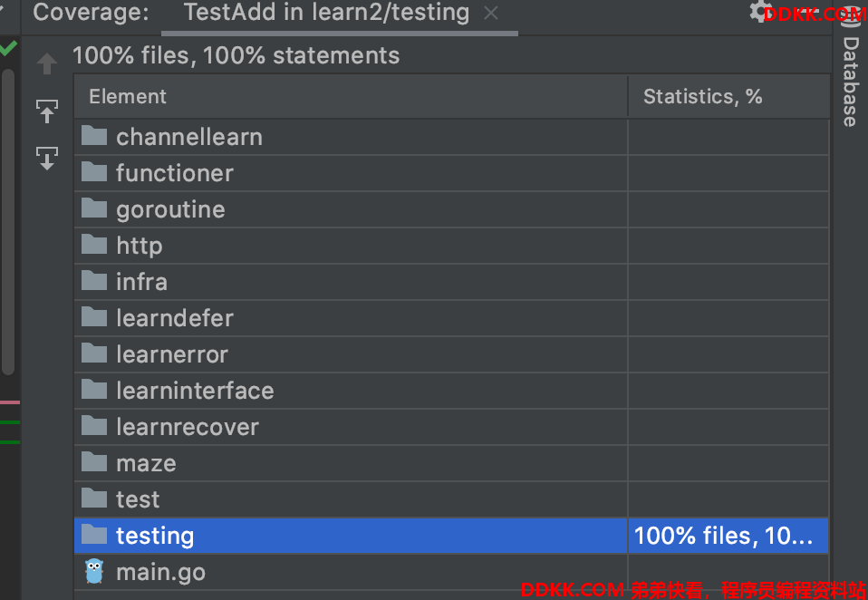This screenshot has width=868, height=600.
Task: Select TestAdd in learn2/testing tab
Action: tap(326, 13)
